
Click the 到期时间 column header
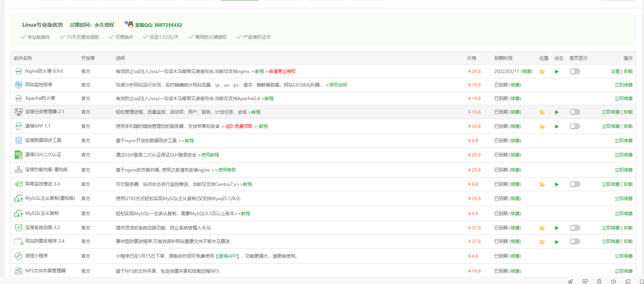coord(503,58)
